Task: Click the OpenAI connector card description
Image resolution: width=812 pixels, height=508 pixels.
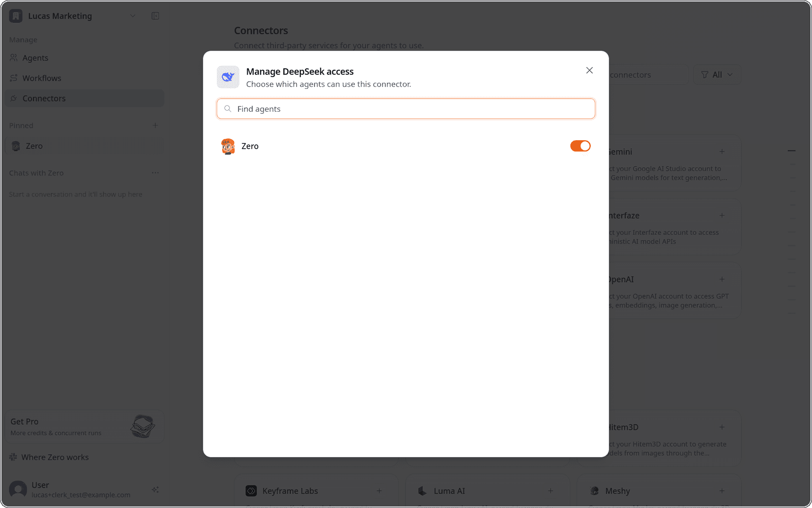Action: coord(669,301)
